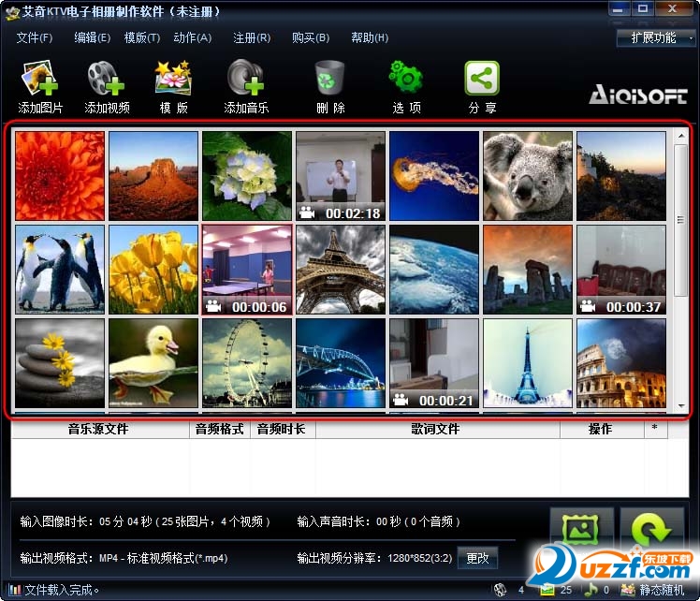The height and width of the screenshot is (601, 700).
Task: Click the film reel icon in status bar
Action: coord(500,590)
